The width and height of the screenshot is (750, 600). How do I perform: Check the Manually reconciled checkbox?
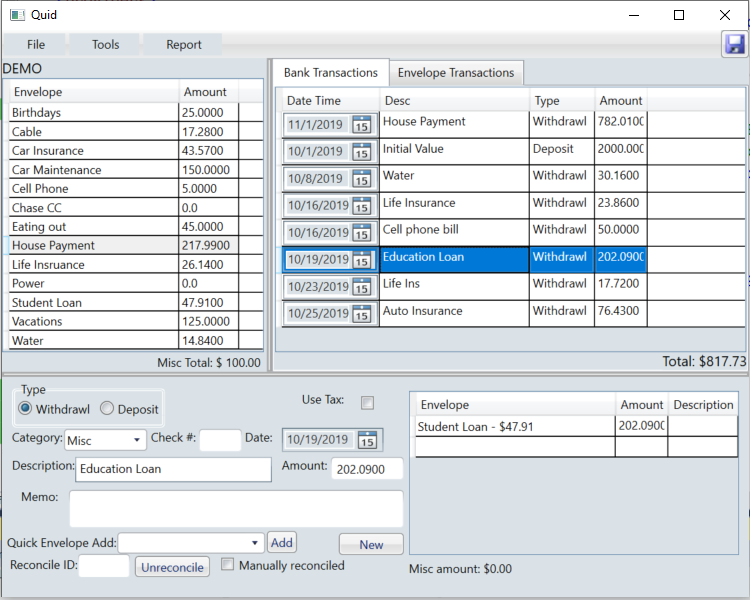[x=228, y=565]
